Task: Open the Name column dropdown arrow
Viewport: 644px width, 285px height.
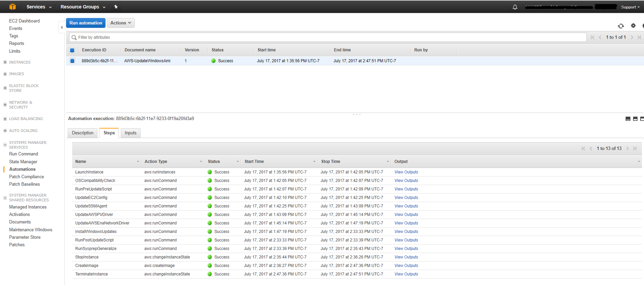Action: (x=138, y=162)
